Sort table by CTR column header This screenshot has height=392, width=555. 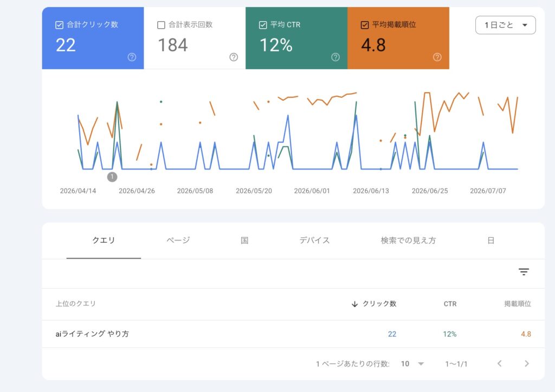coord(450,304)
